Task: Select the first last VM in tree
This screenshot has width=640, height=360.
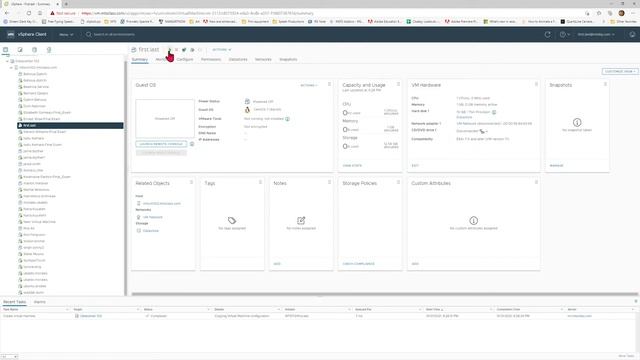Action: 70,126
